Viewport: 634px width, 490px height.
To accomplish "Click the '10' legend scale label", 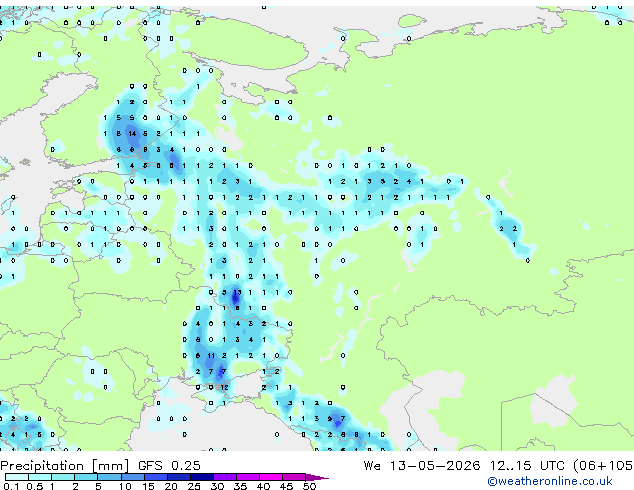I will (x=125, y=486).
